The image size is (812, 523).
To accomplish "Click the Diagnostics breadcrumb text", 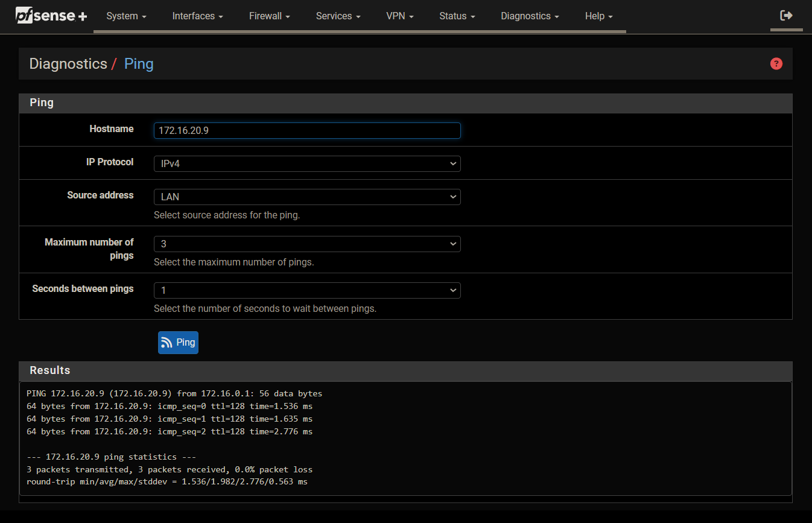I will [68, 63].
